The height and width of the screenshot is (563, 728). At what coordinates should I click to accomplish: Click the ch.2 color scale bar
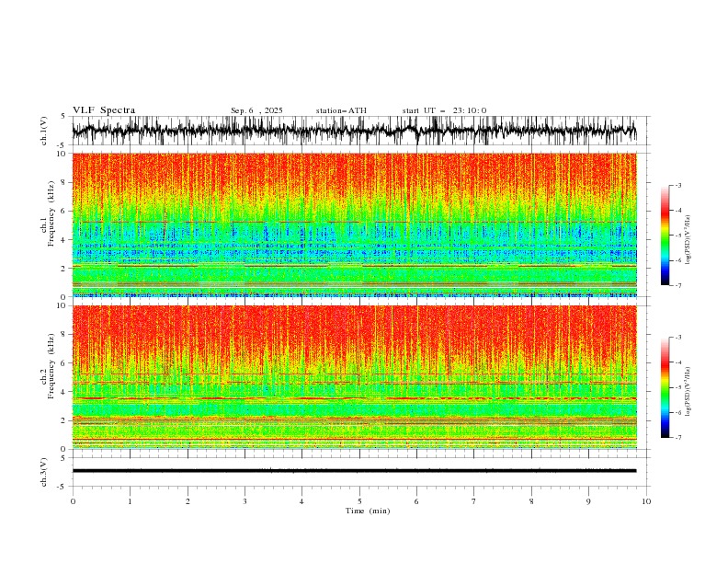[665, 387]
